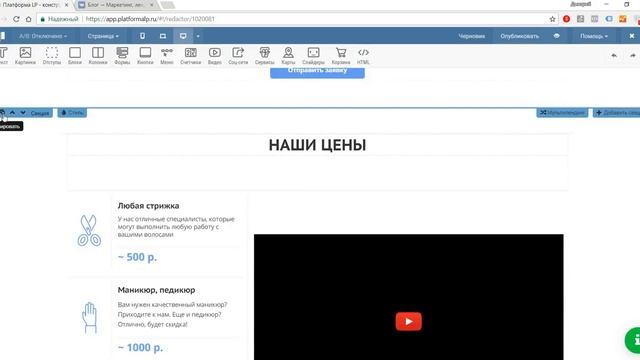Screen dimensions: 640x360
Task: Select the ~ 1000 р. price
Action: pos(140,348)
